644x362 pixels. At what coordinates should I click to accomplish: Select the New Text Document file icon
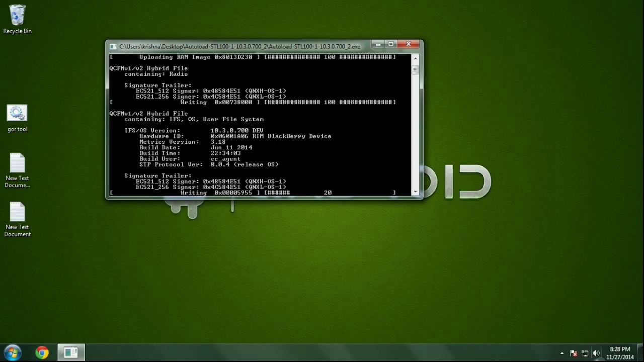(x=17, y=220)
